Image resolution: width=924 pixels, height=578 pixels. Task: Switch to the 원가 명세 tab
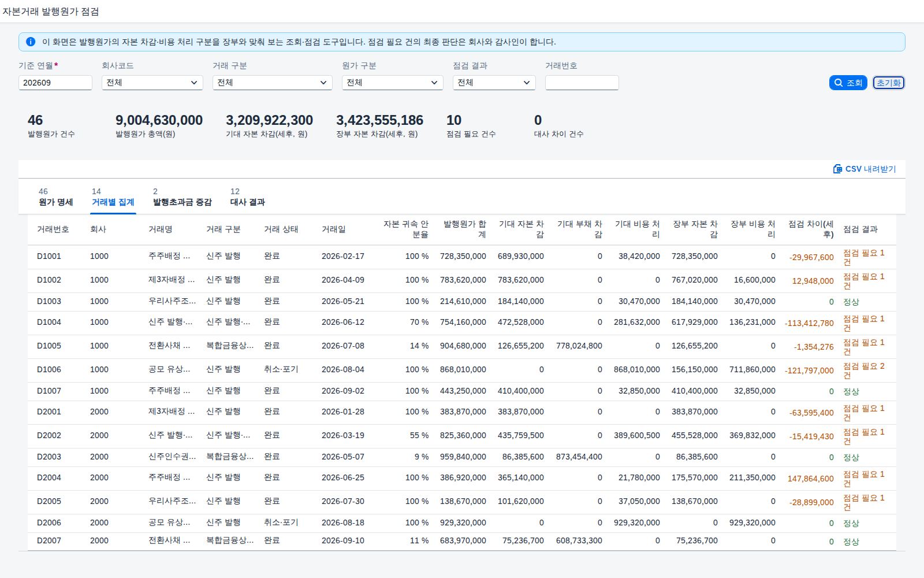point(55,197)
